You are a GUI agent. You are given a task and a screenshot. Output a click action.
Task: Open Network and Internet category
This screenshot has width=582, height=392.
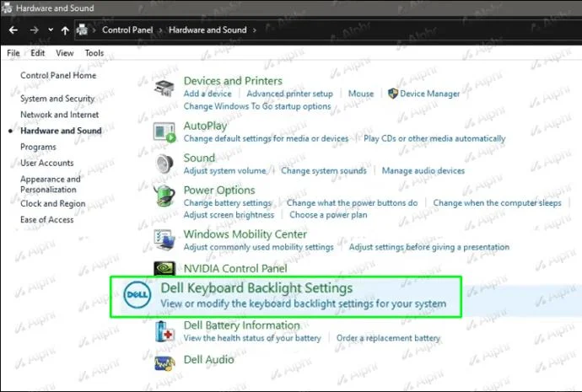[x=59, y=115]
